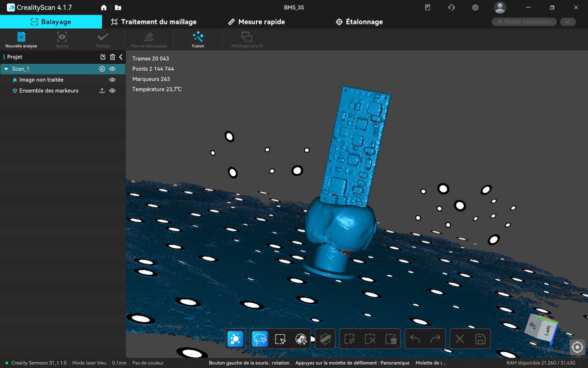Redo the last undone action

tap(435, 338)
